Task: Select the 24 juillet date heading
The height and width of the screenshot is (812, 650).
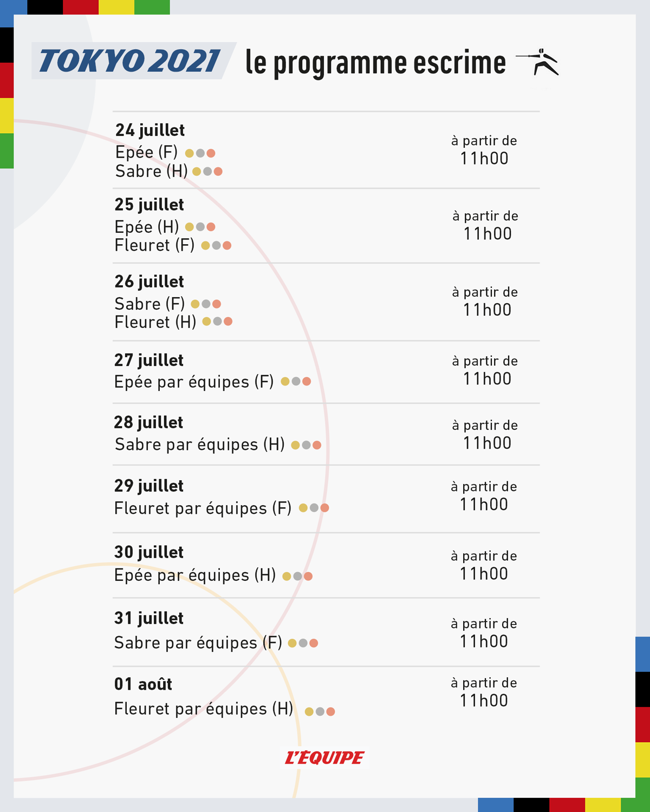Action: (x=150, y=130)
